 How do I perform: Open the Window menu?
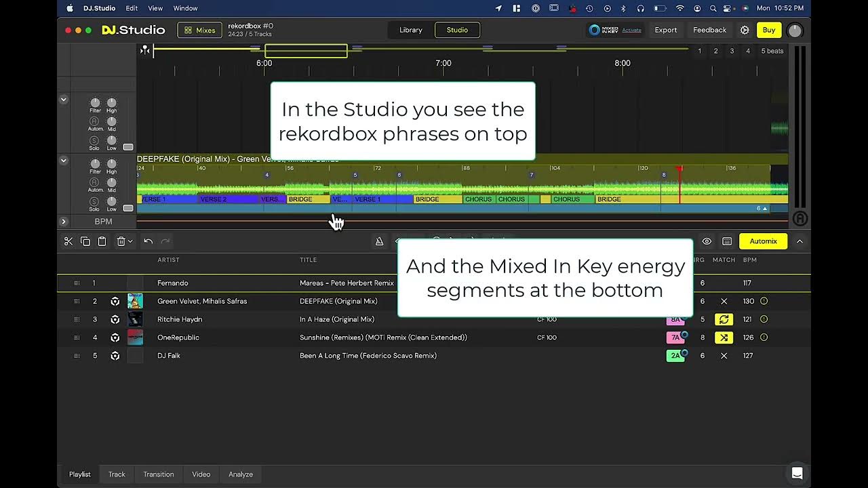pos(185,8)
